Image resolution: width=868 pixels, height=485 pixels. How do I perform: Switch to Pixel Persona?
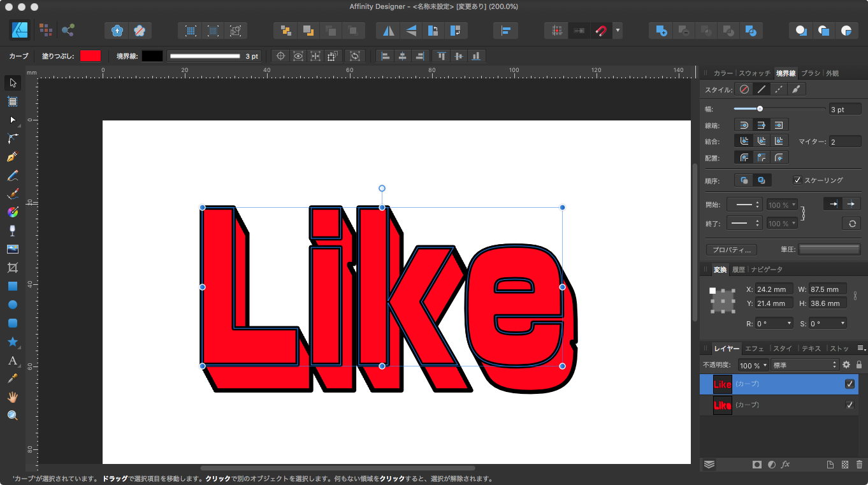[45, 30]
